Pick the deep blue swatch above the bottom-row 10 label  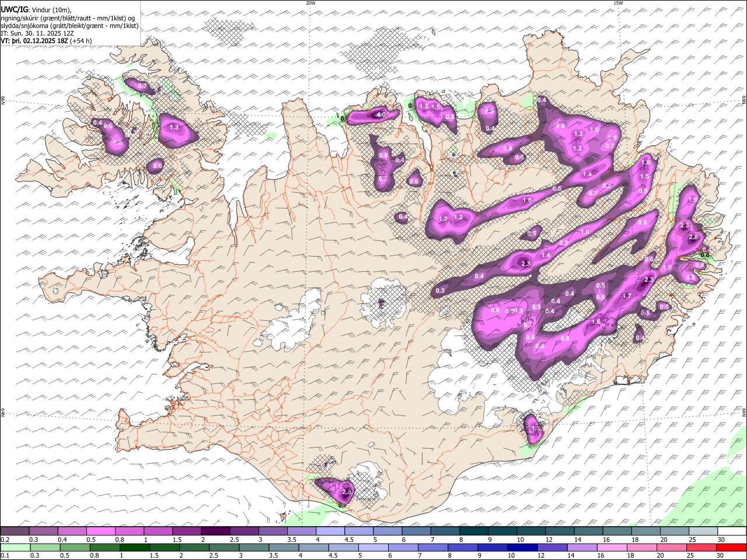(522, 548)
